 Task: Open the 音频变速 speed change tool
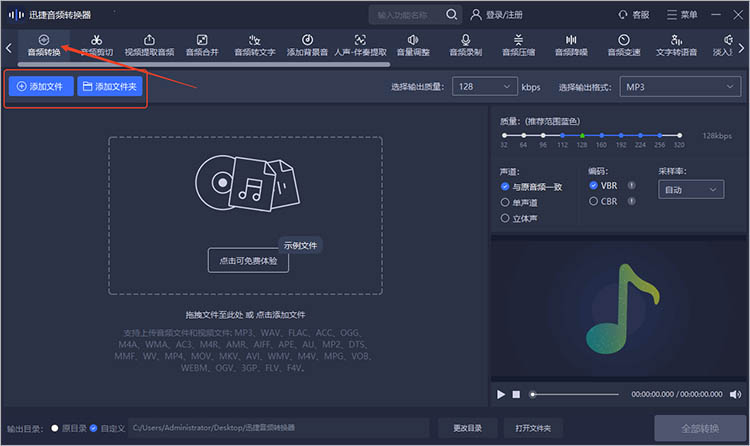pos(624,45)
